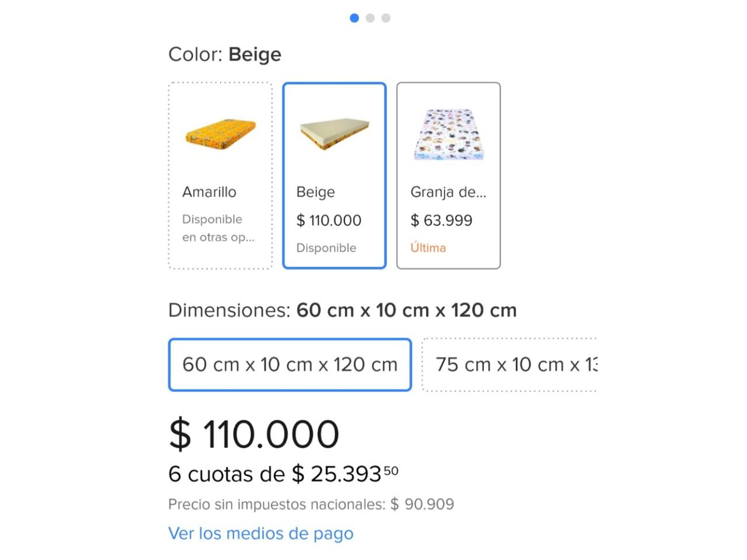Viewport: 747px width, 560px height.
Task: Click the 6 cuotas de $ 25.393 text
Action: [x=283, y=474]
